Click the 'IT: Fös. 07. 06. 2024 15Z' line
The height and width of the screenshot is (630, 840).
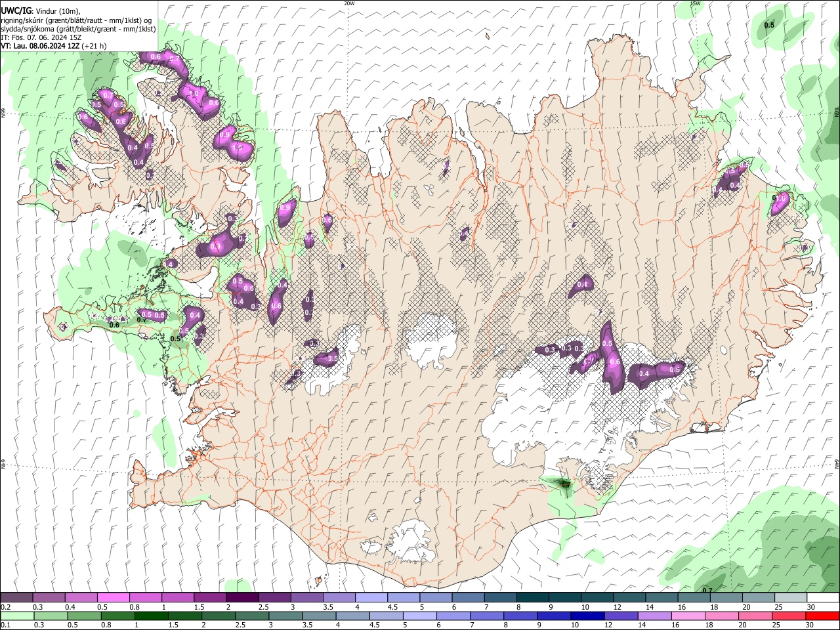[x=41, y=37]
